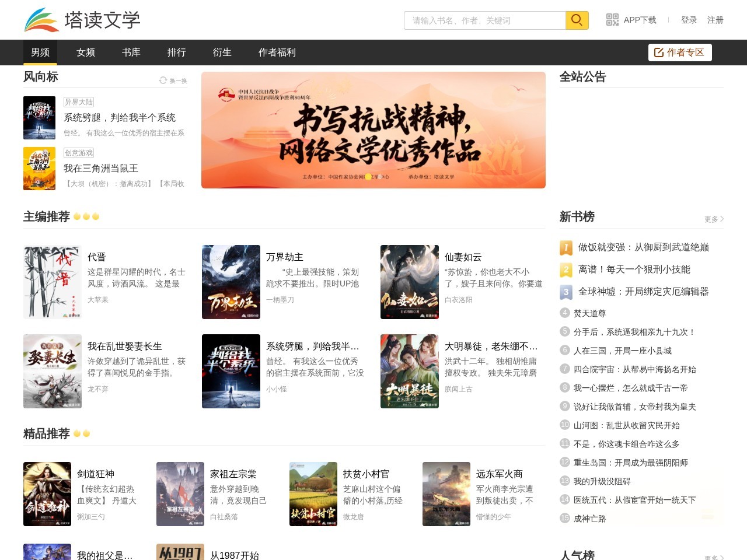Open cover of 系统劈腿 in 风向标
Image resolution: width=747 pixels, height=560 pixels.
click(39, 118)
